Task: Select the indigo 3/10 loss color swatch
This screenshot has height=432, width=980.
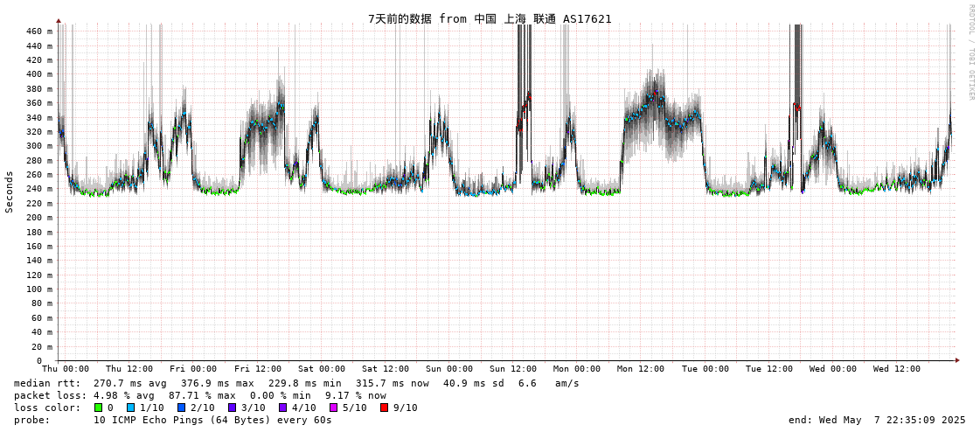Action: [x=231, y=408]
